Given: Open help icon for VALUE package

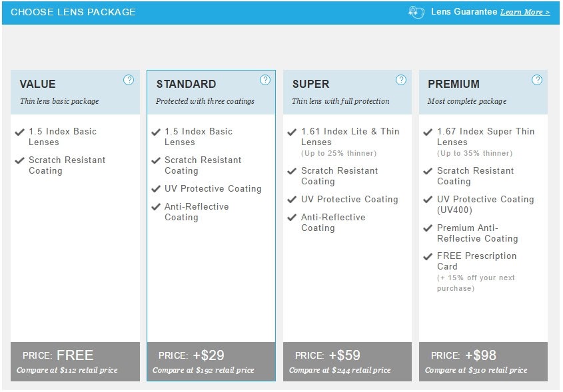Looking at the screenshot, I should pyautogui.click(x=129, y=80).
